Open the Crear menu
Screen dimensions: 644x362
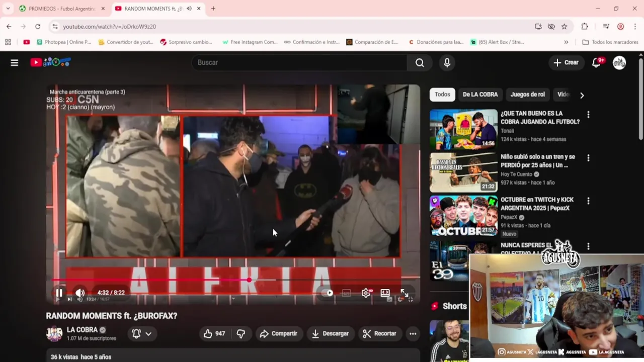566,62
